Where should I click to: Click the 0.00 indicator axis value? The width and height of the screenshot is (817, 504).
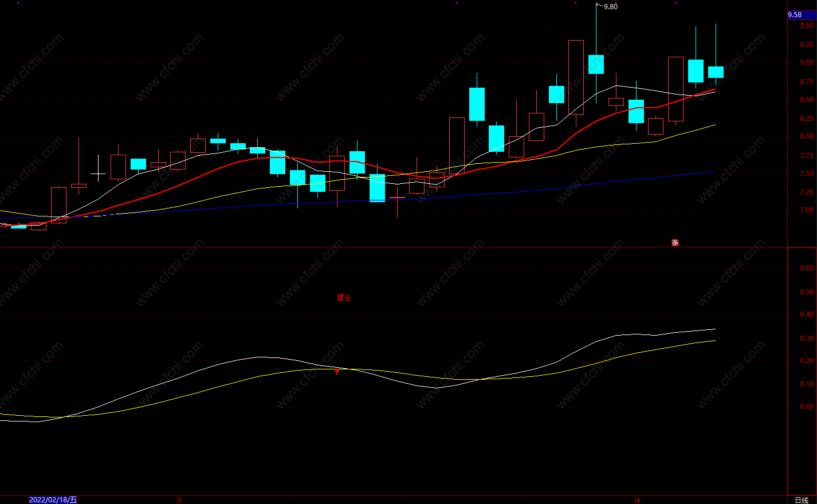807,407
